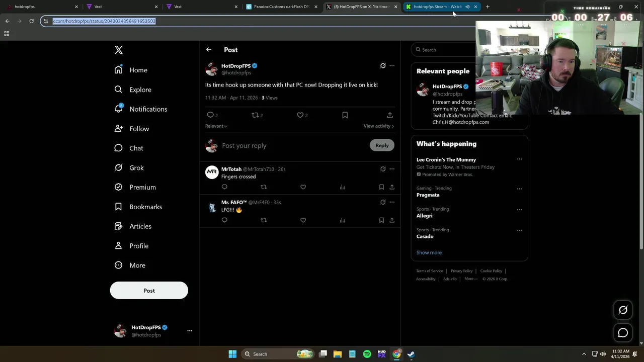Open Home from the sidebar
Image resolution: width=644 pixels, height=362 pixels.
point(131,70)
